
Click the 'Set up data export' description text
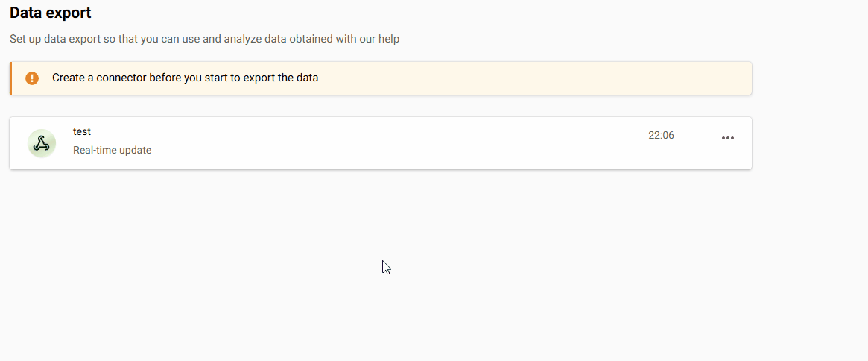(x=204, y=39)
